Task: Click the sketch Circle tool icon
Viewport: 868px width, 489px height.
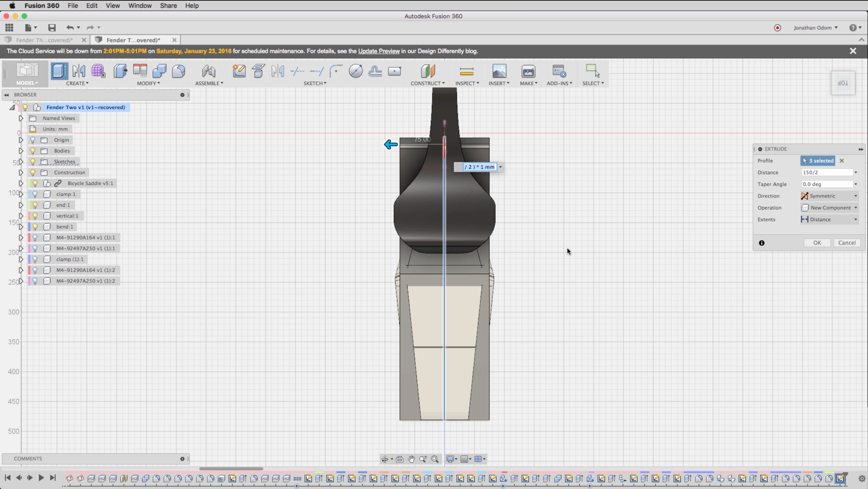Action: [356, 71]
